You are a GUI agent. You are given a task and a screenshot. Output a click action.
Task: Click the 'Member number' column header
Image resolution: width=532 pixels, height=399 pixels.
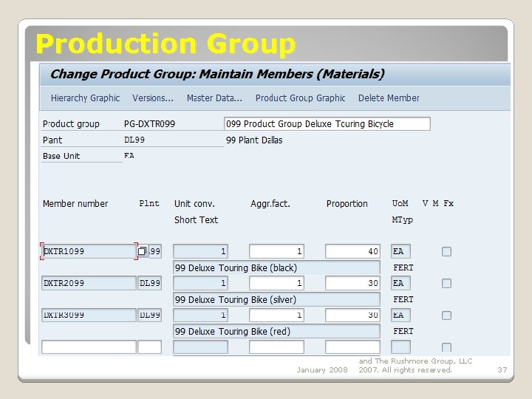coord(75,204)
